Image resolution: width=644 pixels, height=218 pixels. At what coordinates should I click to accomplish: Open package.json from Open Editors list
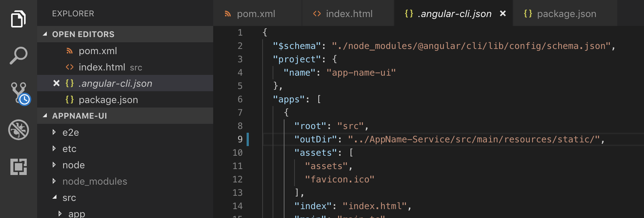point(108,100)
